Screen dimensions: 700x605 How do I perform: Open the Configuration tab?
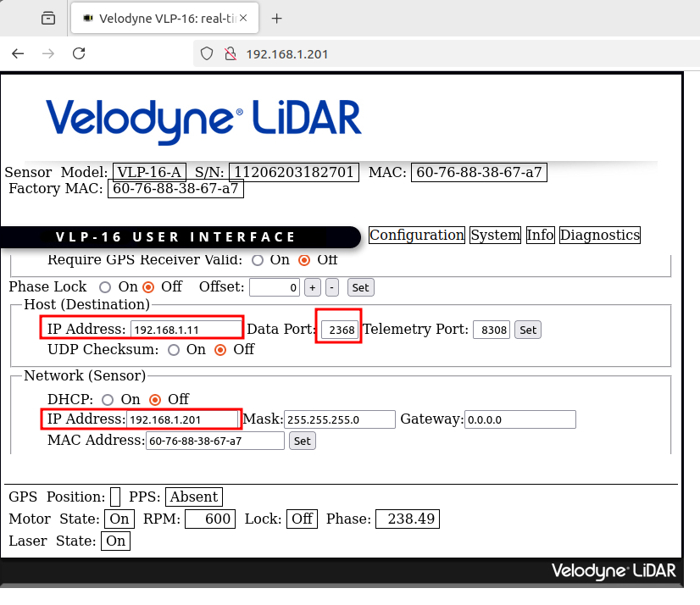click(x=417, y=236)
